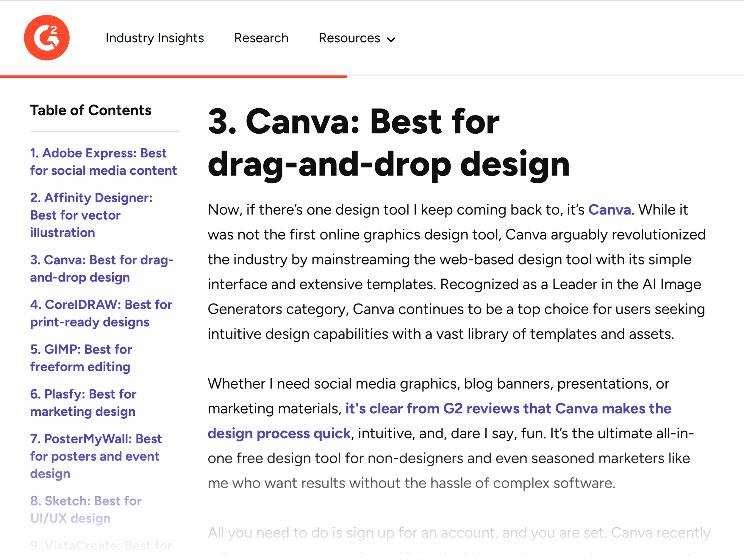Jump to 4. CorelDRAW print-ready designs
744x560 pixels.
[x=101, y=313]
